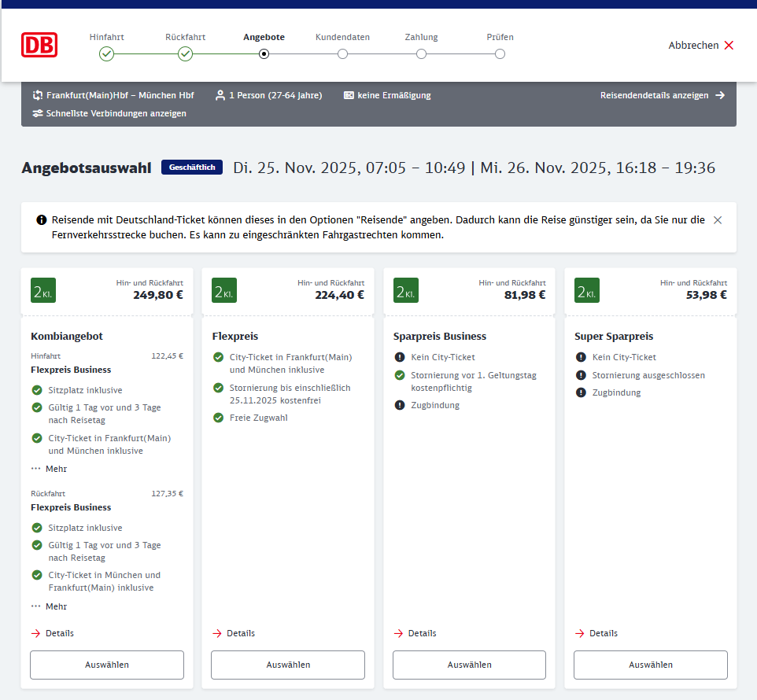This screenshot has width=757, height=700.
Task: Click the Prüfen step circle
Action: 500,54
